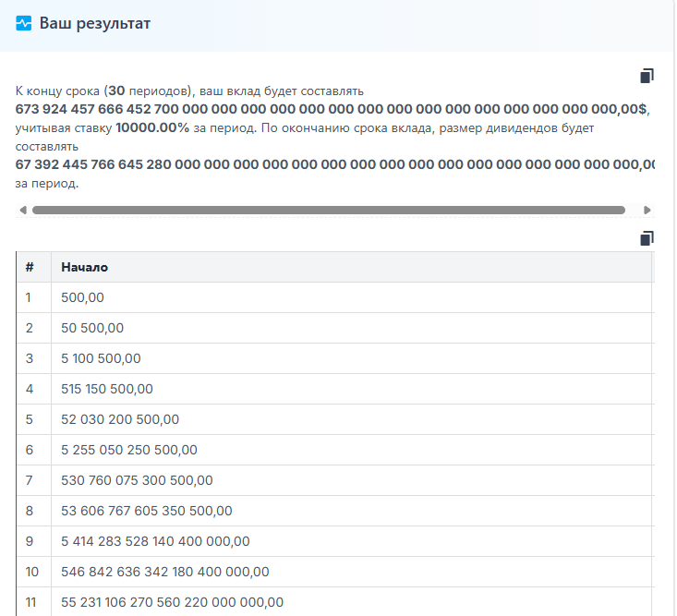Click the 50 500,00 cell
Viewport: 677px width, 616px height.
(x=92, y=328)
